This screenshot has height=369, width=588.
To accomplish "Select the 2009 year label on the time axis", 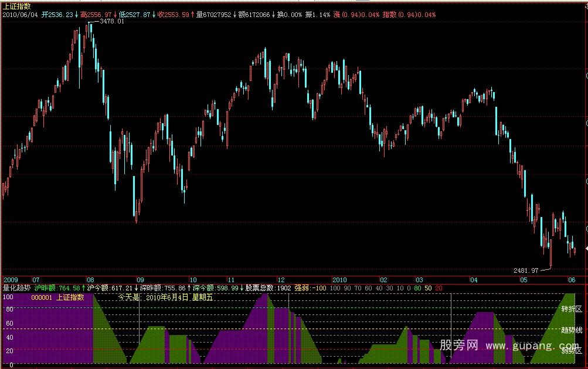I will (11, 280).
